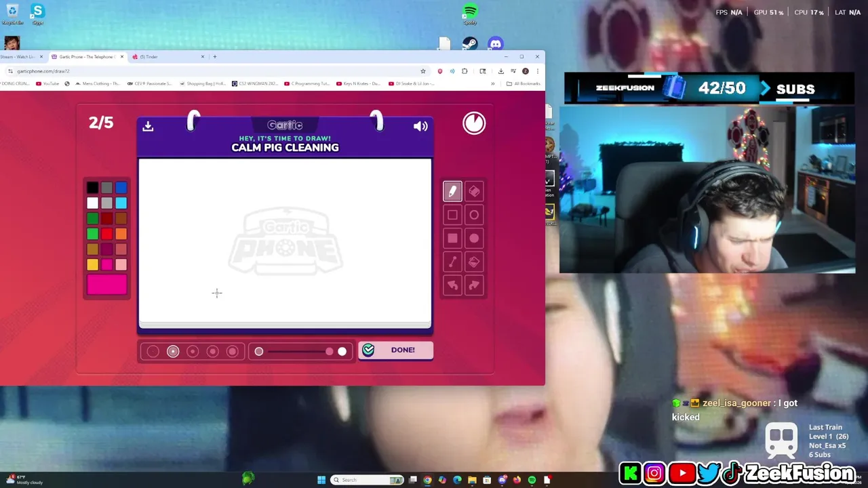Screen dimensions: 868x488
Task: Redo the drawing stroke
Action: pyautogui.click(x=474, y=285)
